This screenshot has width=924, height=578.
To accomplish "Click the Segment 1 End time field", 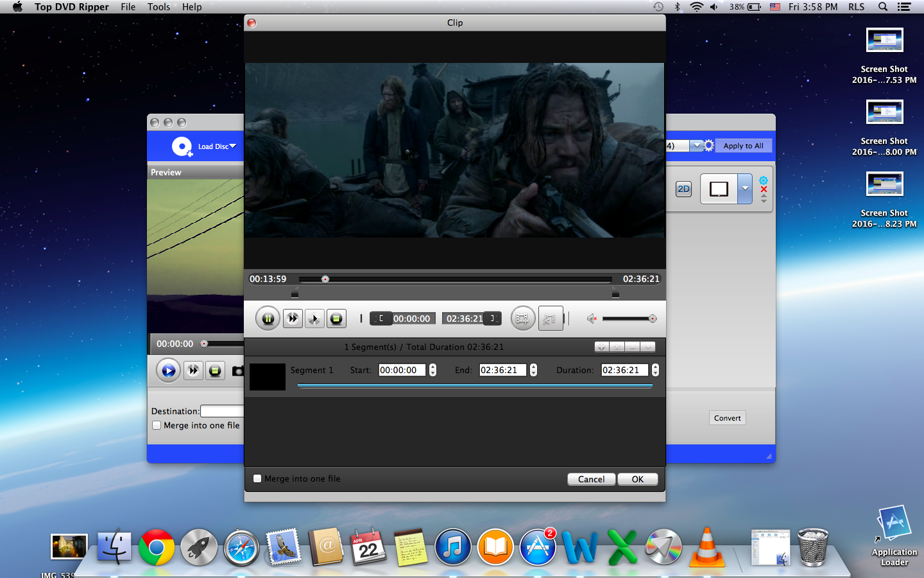I will tap(502, 370).
